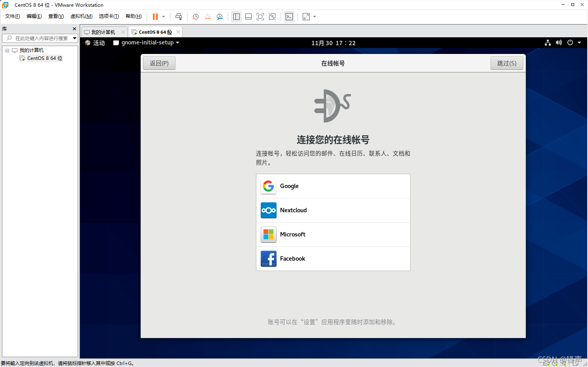Click the Send Ctrl+Alt+Del toolbar icon
Image resolution: width=588 pixels, height=367 pixels.
click(x=179, y=17)
